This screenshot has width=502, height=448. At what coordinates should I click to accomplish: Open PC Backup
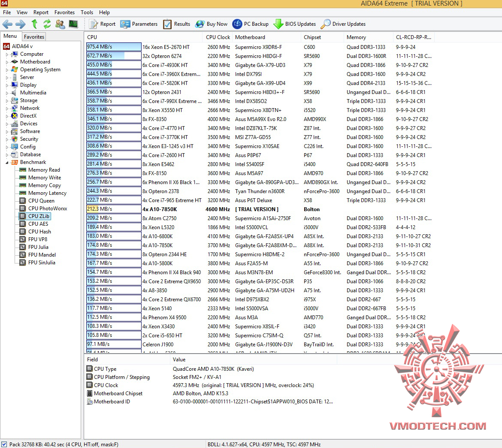[251, 24]
